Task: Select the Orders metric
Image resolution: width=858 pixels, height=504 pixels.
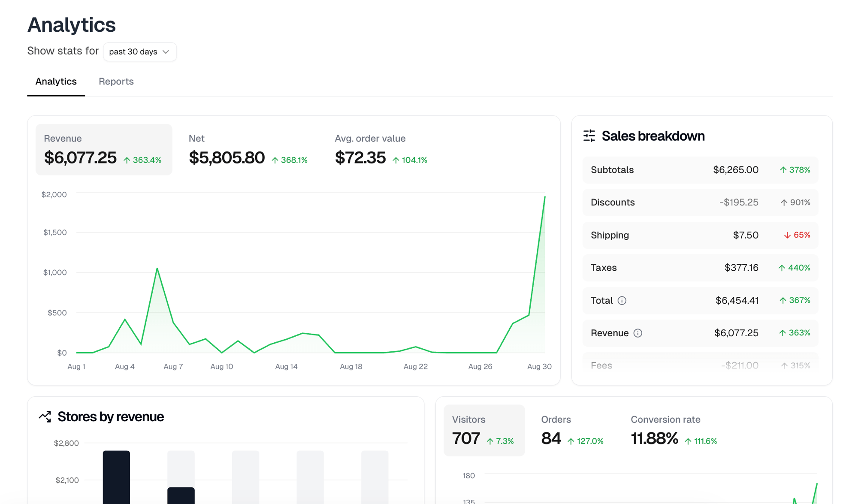Action: pyautogui.click(x=572, y=430)
